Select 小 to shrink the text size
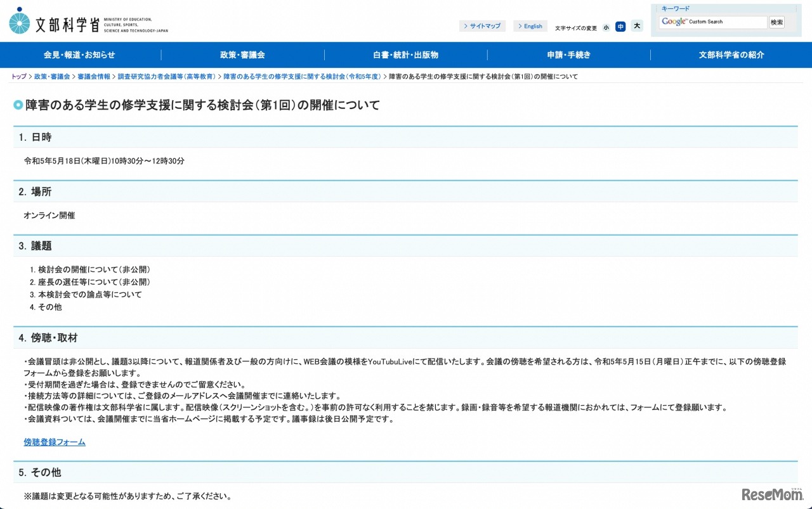This screenshot has height=509, width=812. (606, 27)
